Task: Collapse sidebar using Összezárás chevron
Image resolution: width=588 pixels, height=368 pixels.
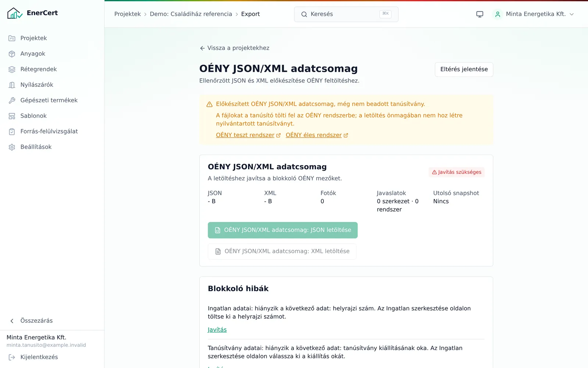Action: 12,321
